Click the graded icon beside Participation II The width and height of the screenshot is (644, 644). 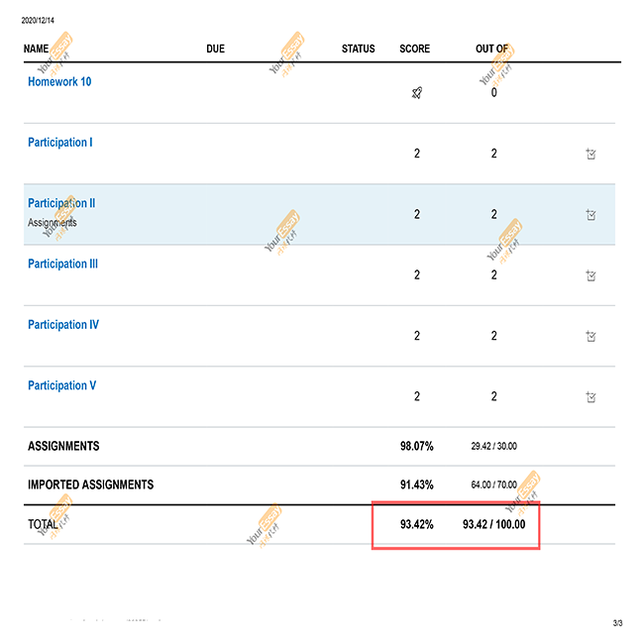tap(590, 214)
